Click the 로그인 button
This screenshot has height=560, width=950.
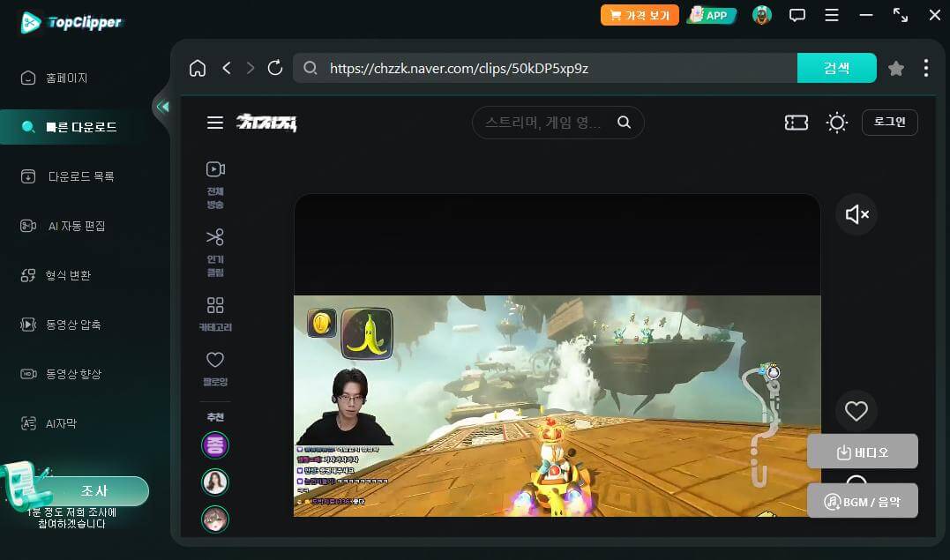889,123
